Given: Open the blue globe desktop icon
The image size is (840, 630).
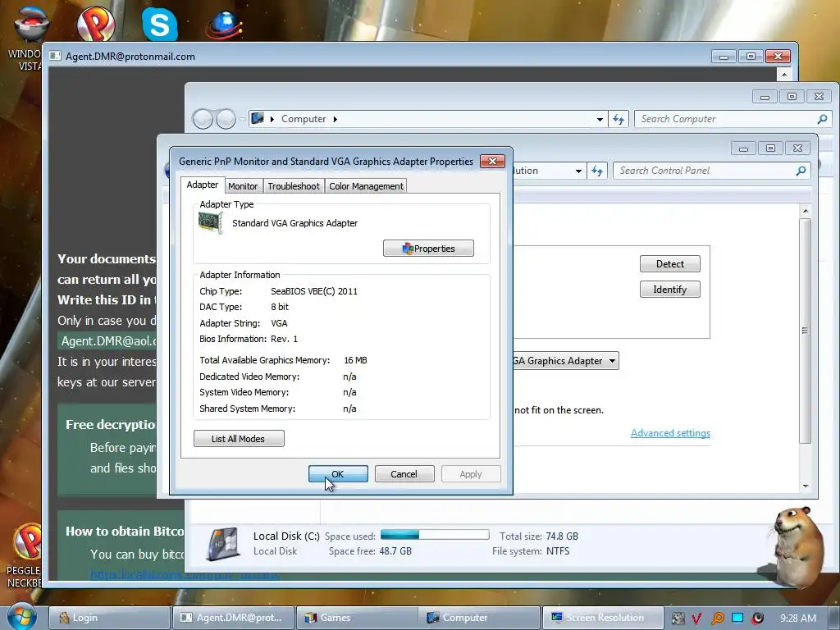Looking at the screenshot, I should click(223, 24).
